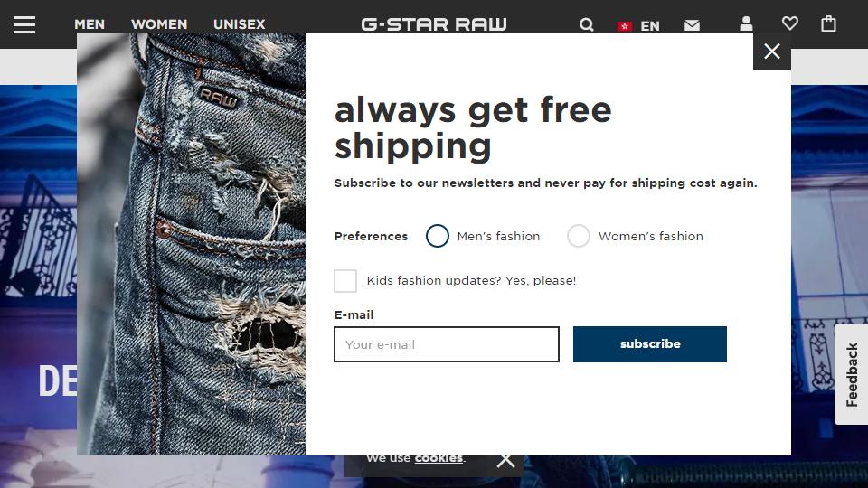
Task: Click the subscribe button
Action: click(x=650, y=344)
